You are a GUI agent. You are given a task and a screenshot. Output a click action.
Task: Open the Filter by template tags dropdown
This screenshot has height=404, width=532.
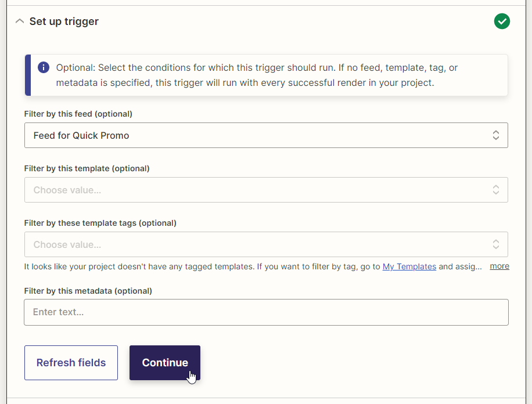(266, 244)
